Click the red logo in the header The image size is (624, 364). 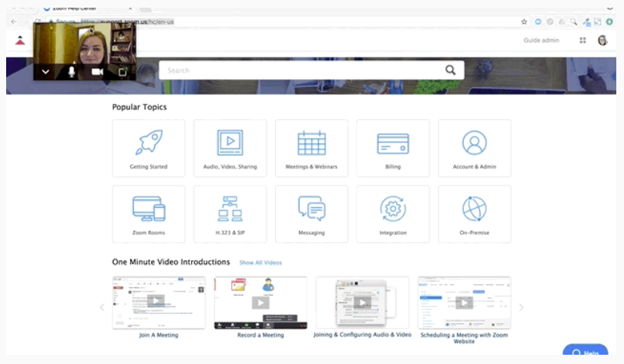coord(20,40)
